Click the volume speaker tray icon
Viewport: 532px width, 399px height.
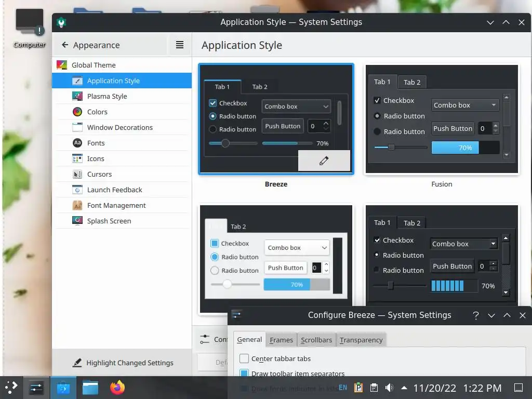coord(389,388)
